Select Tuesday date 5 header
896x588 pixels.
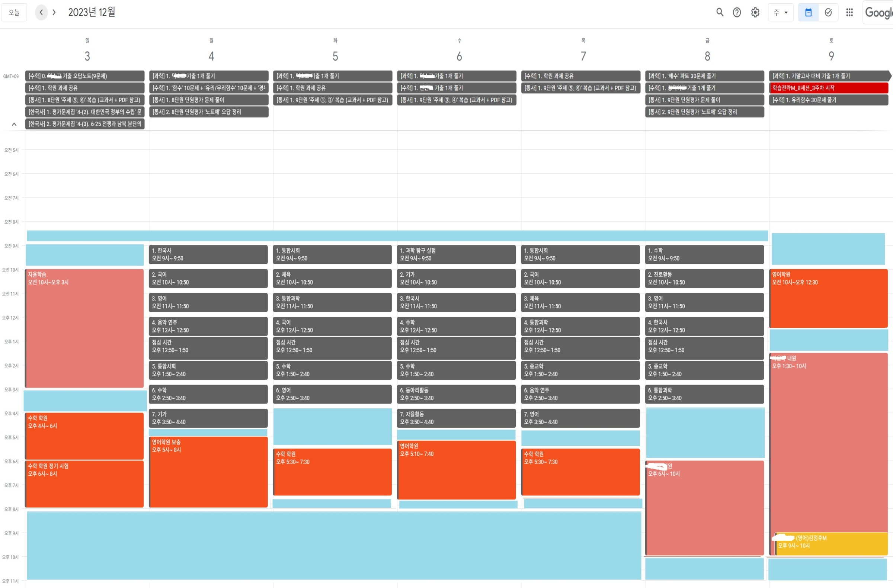click(336, 56)
